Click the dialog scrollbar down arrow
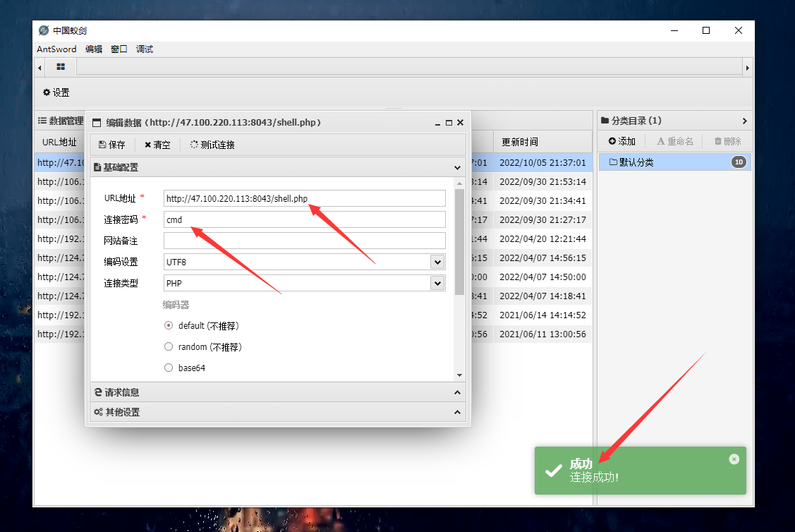The width and height of the screenshot is (795, 532). click(459, 375)
